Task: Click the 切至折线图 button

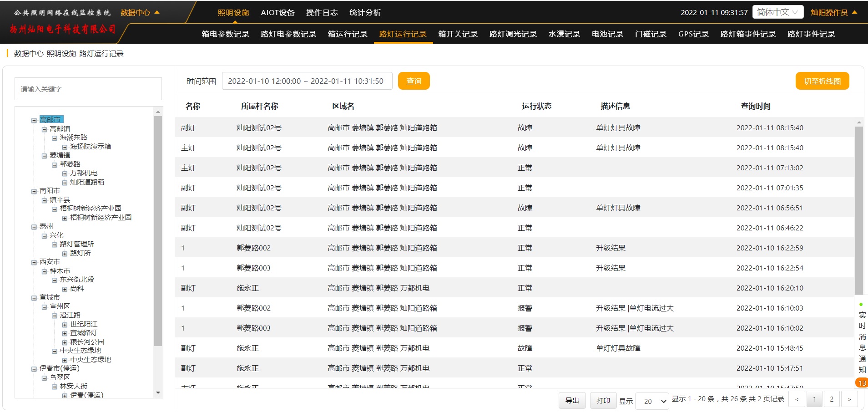Action: pos(822,81)
